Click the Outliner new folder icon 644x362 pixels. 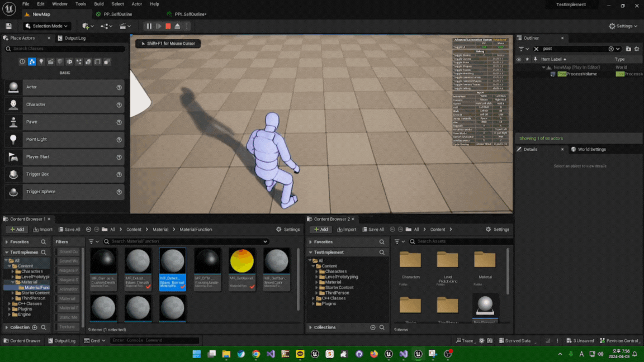click(x=628, y=49)
